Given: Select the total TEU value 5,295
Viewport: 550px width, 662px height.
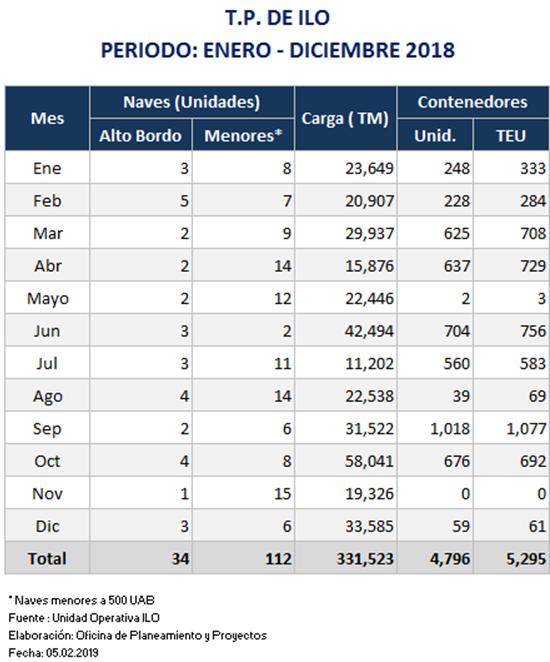Looking at the screenshot, I should tap(526, 559).
